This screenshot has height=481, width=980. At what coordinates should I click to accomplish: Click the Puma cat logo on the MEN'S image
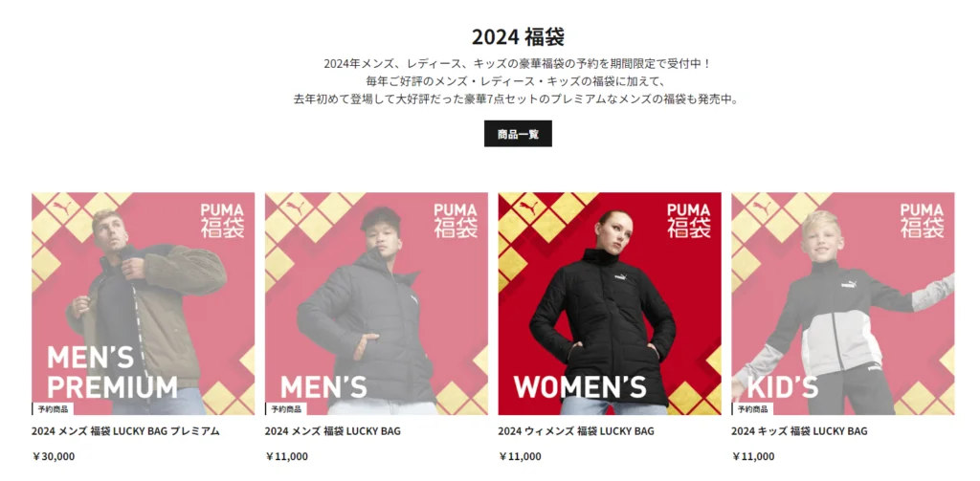(295, 208)
